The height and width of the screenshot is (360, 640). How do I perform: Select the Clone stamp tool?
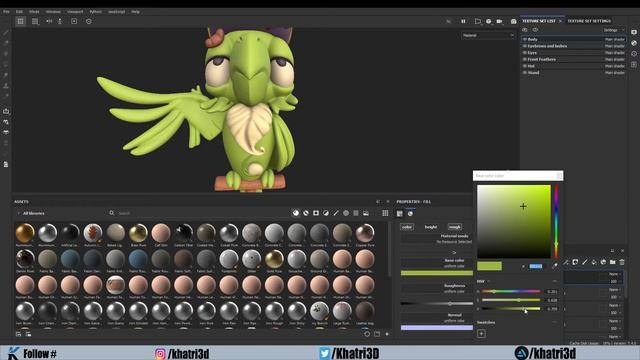coord(6,86)
